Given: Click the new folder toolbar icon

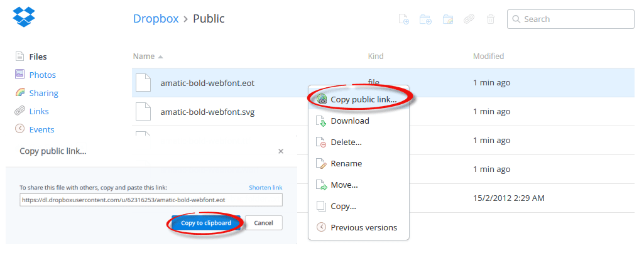Looking at the screenshot, I should point(425,19).
